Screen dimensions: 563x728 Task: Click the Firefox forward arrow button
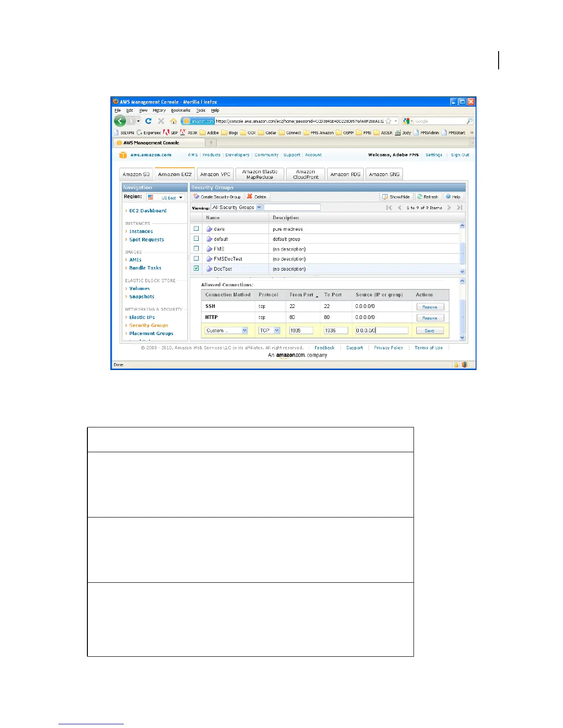click(131, 121)
